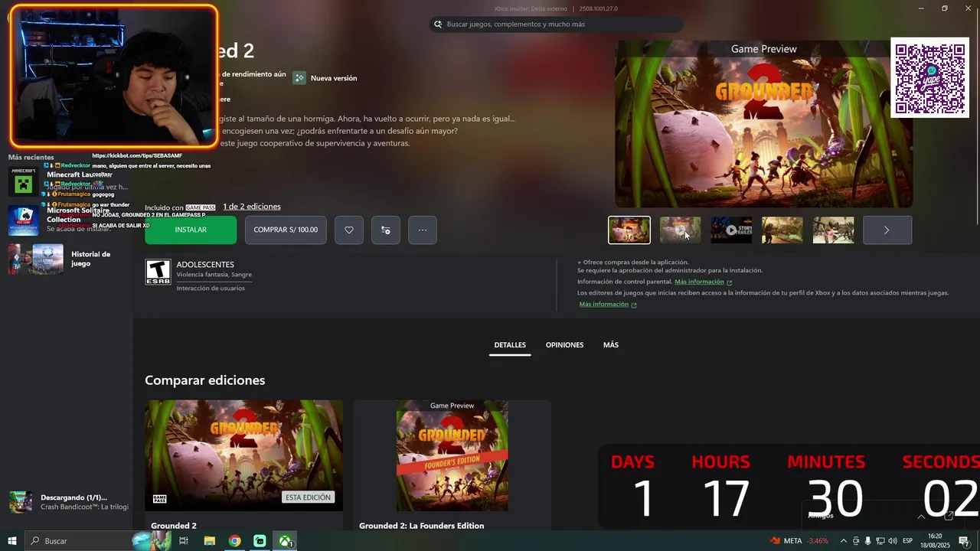Open the green Streamlabs taskbar app

(x=260, y=541)
